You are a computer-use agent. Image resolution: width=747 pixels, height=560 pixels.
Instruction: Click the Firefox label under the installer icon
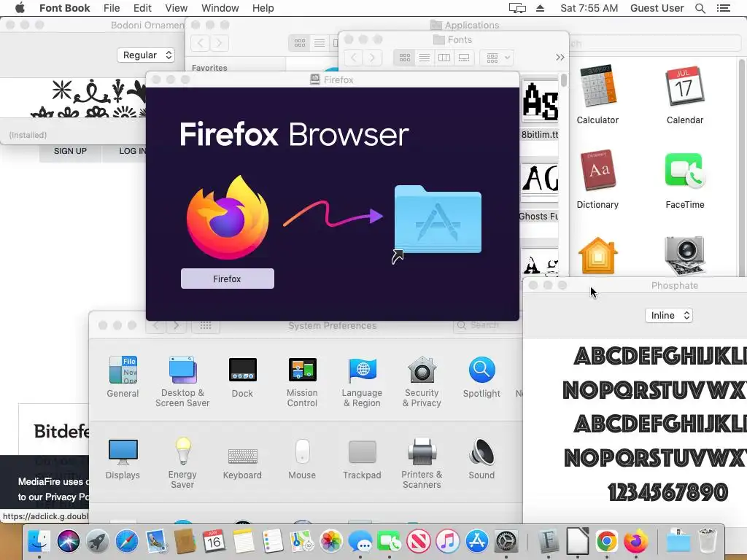click(228, 279)
